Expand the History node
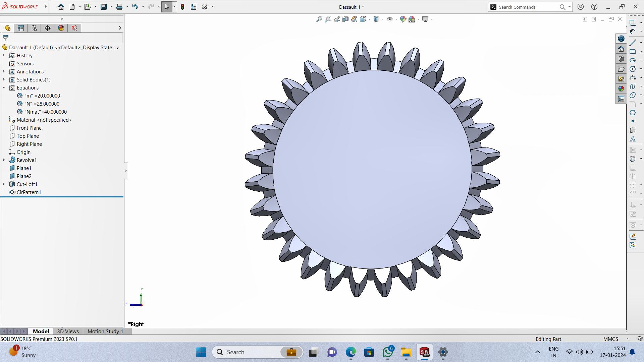 pyautogui.click(x=4, y=55)
